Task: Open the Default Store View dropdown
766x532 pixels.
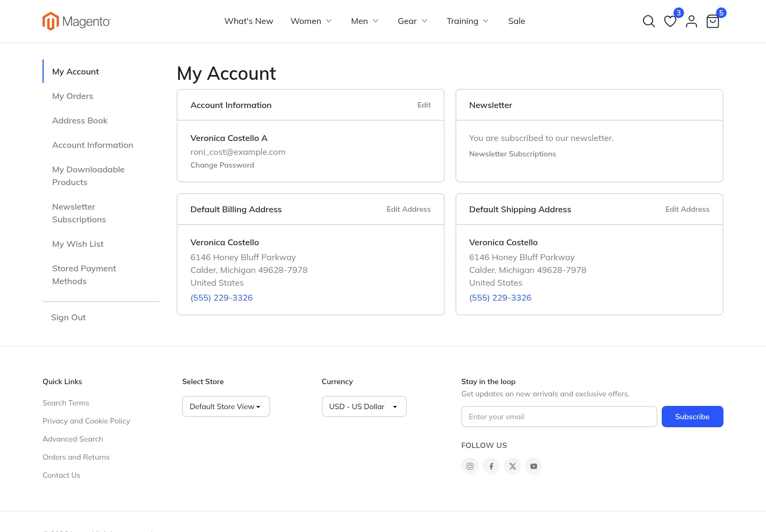Action: (x=226, y=406)
